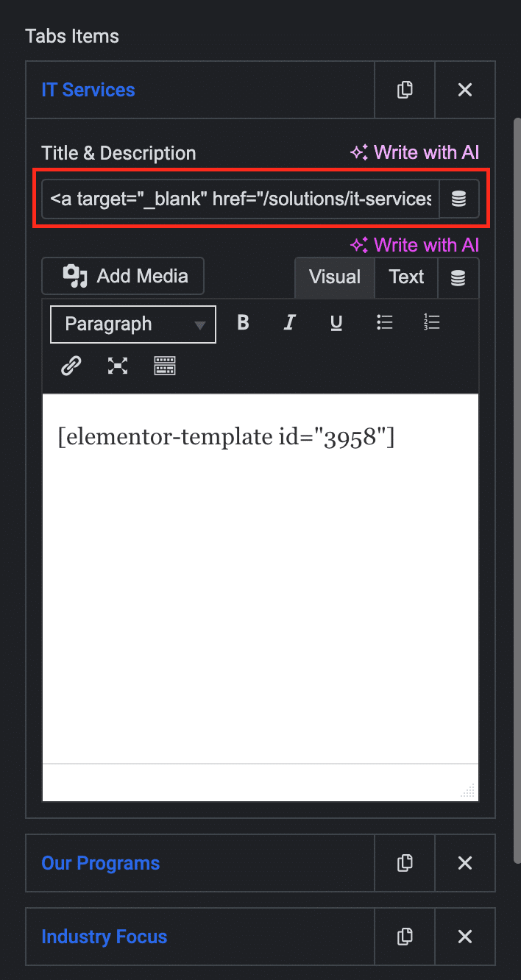This screenshot has width=521, height=980.
Task: Insert a numbered list
Action: point(431,323)
